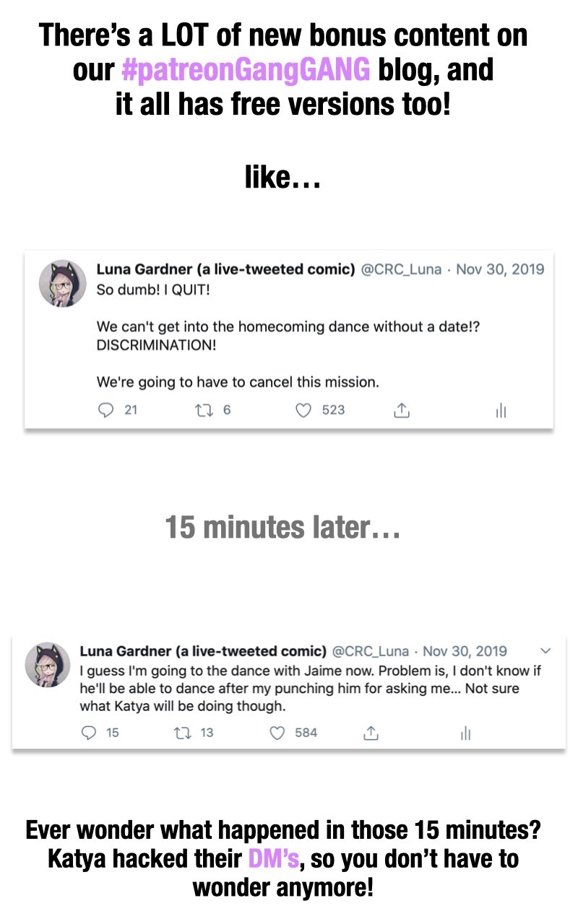The width and height of the screenshot is (578, 924).
Task: Reply to the "So dumb! I QUIT!" tweet
Action: tap(105, 410)
